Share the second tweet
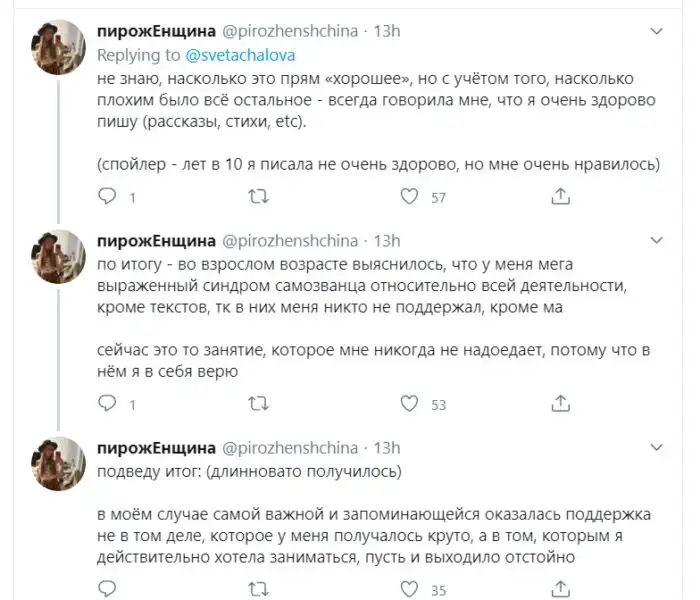Screen dimensions: 700x600 click(x=561, y=404)
